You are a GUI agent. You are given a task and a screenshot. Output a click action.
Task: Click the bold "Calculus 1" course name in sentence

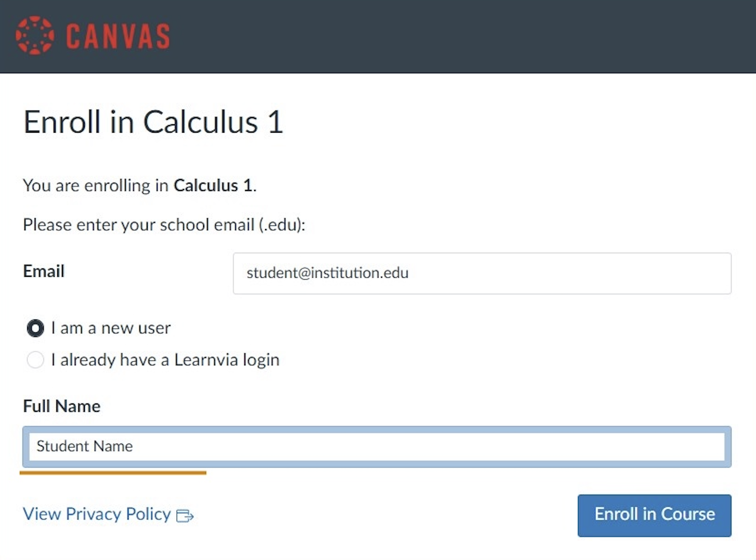coord(213,185)
